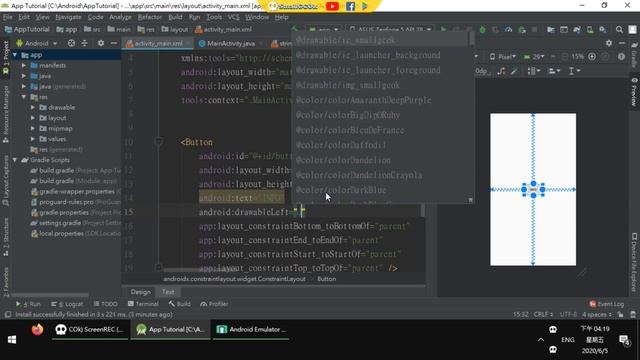The image size is (640, 360).
Task: Hide the Project panel with minus icon
Action: pyautogui.click(x=114, y=43)
